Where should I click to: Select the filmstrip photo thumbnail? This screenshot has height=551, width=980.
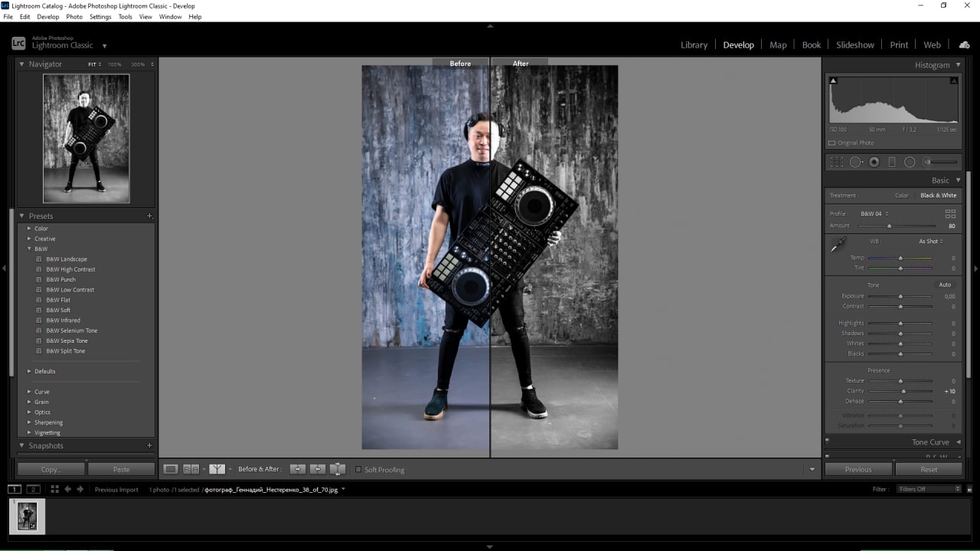coord(27,516)
